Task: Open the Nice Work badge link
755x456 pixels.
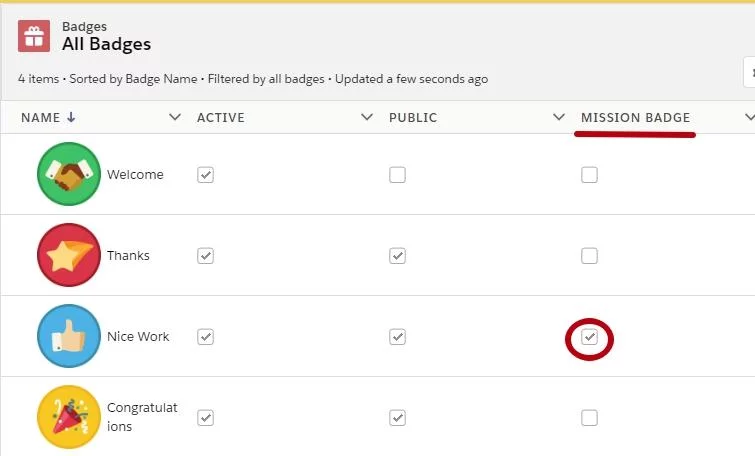Action: coord(138,336)
